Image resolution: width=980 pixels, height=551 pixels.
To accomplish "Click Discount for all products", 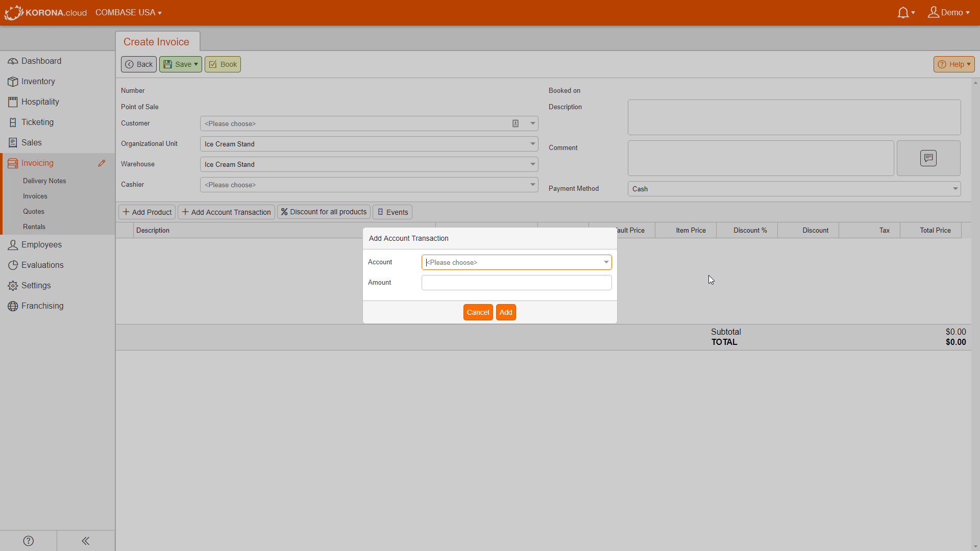I will point(324,212).
